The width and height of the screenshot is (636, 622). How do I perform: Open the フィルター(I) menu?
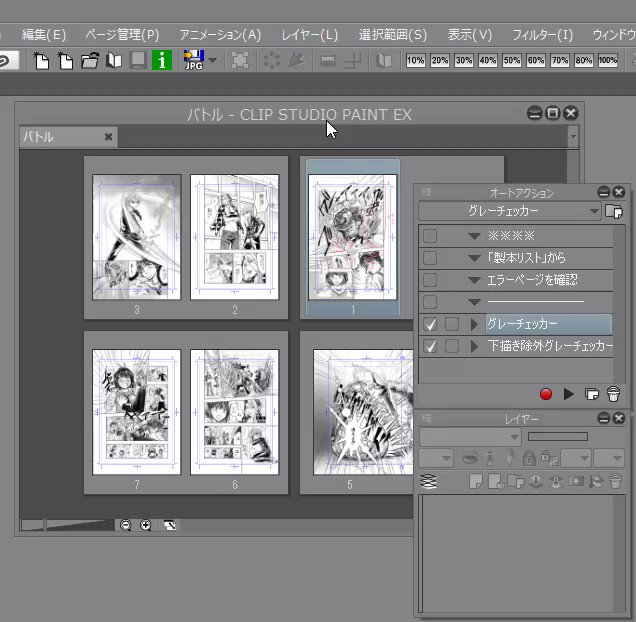(542, 35)
